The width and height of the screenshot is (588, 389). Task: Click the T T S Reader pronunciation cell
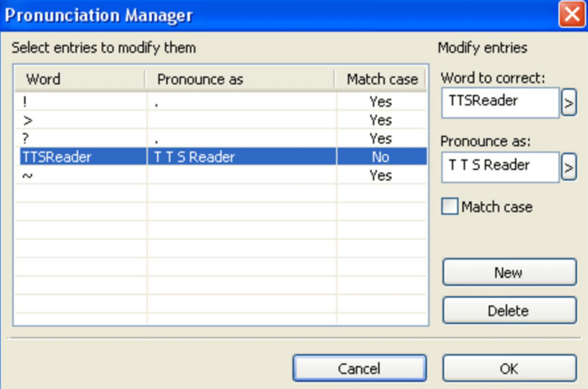tap(195, 157)
